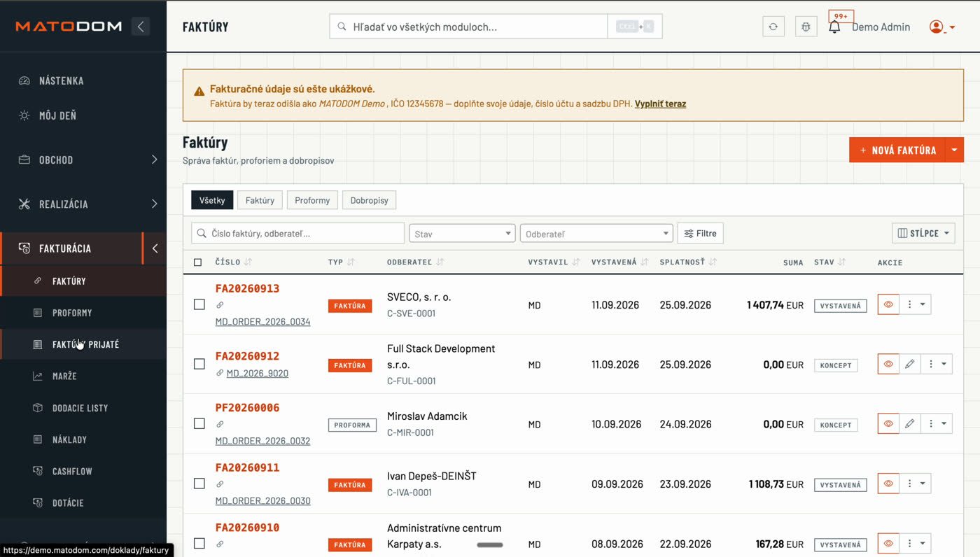The width and height of the screenshot is (980, 557).
Task: Focus the invoice number search field
Action: [x=297, y=233]
